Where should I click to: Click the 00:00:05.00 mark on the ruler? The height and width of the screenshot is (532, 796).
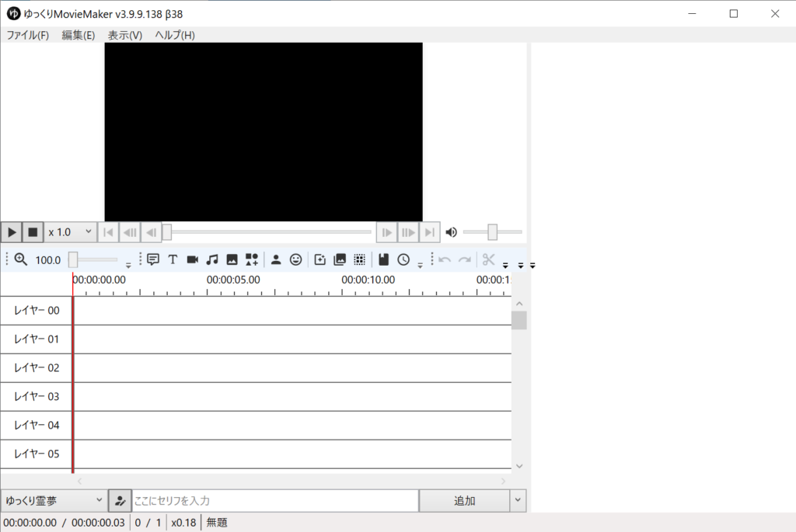point(233,280)
